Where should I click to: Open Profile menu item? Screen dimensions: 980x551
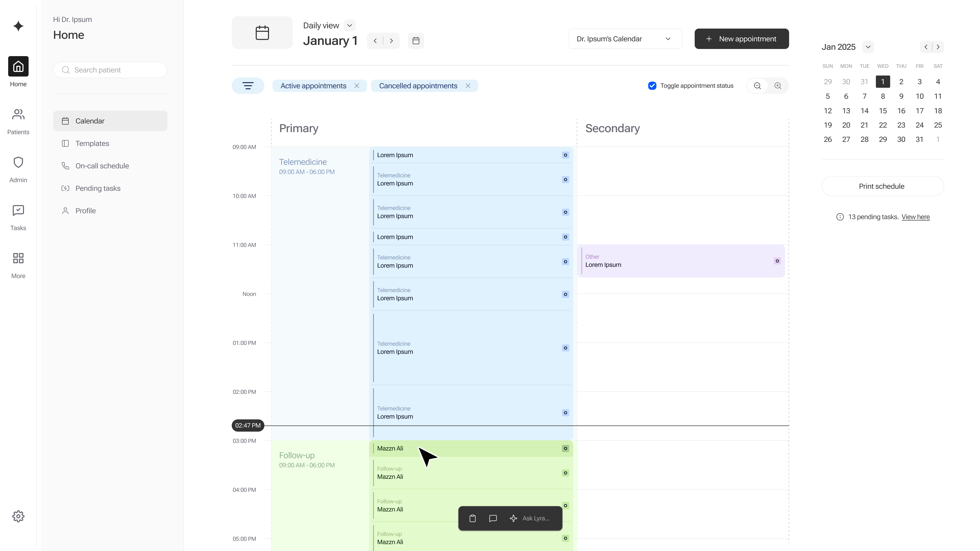(110, 211)
